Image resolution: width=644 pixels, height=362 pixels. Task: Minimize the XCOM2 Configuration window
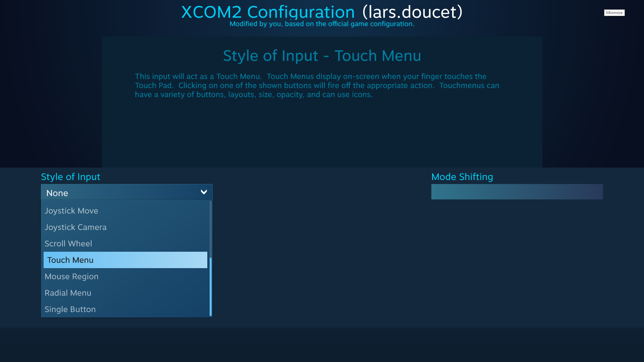pyautogui.click(x=614, y=12)
